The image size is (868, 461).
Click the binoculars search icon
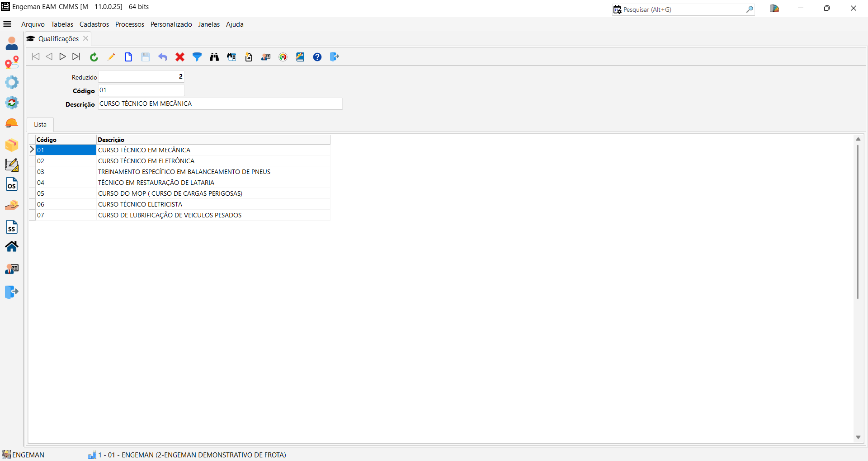click(214, 57)
